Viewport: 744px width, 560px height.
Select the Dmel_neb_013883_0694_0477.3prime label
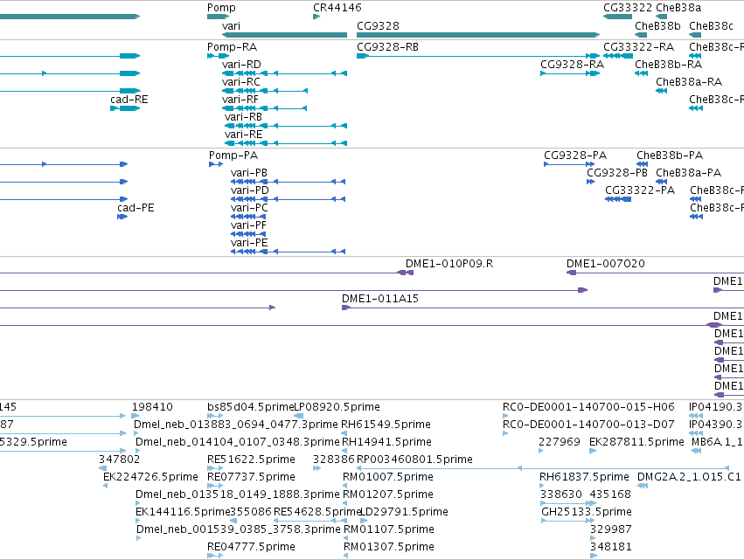tap(236, 425)
